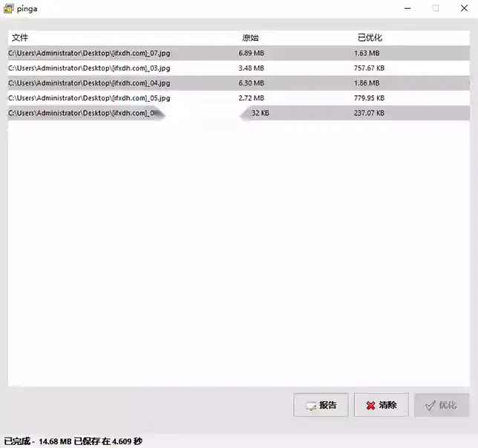Viewport: 478px width, 448px height.
Task: Select the [ifxdh.com]_03.jpg file row
Action: coord(89,68)
